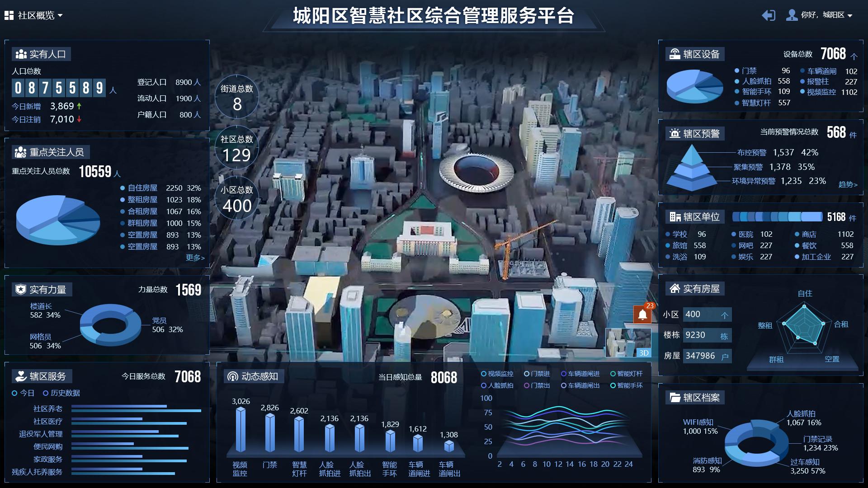Click the 动态感知 signal icon
Image resolution: width=868 pixels, height=488 pixels.
(232, 376)
